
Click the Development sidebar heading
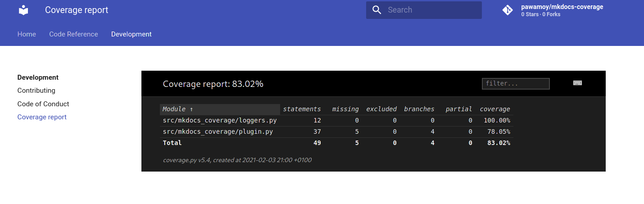tap(38, 77)
